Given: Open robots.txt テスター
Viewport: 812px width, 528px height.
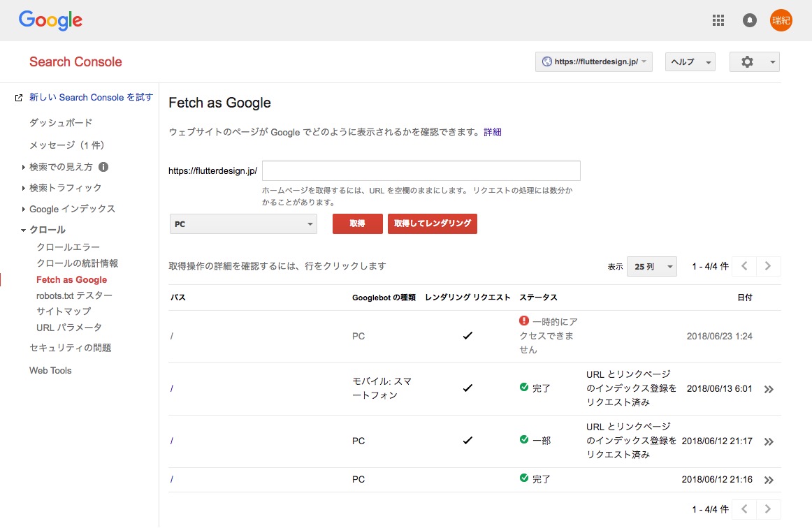Looking at the screenshot, I should coord(74,295).
